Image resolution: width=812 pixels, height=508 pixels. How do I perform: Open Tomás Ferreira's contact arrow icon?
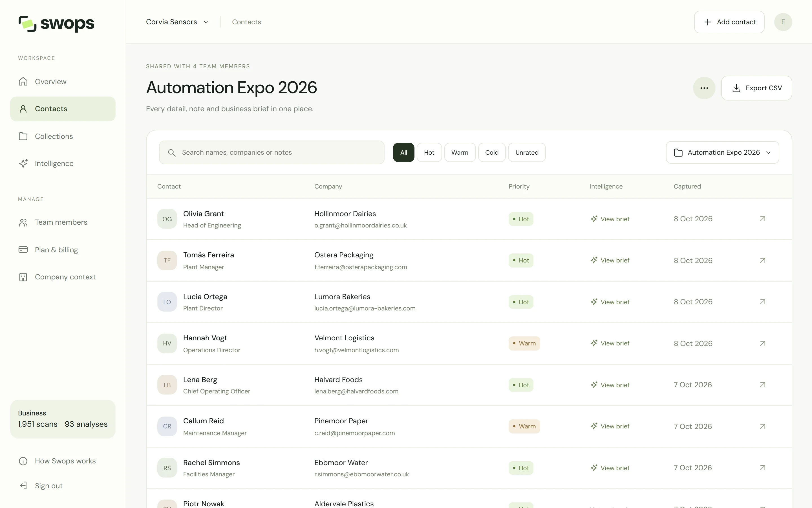pyautogui.click(x=762, y=260)
